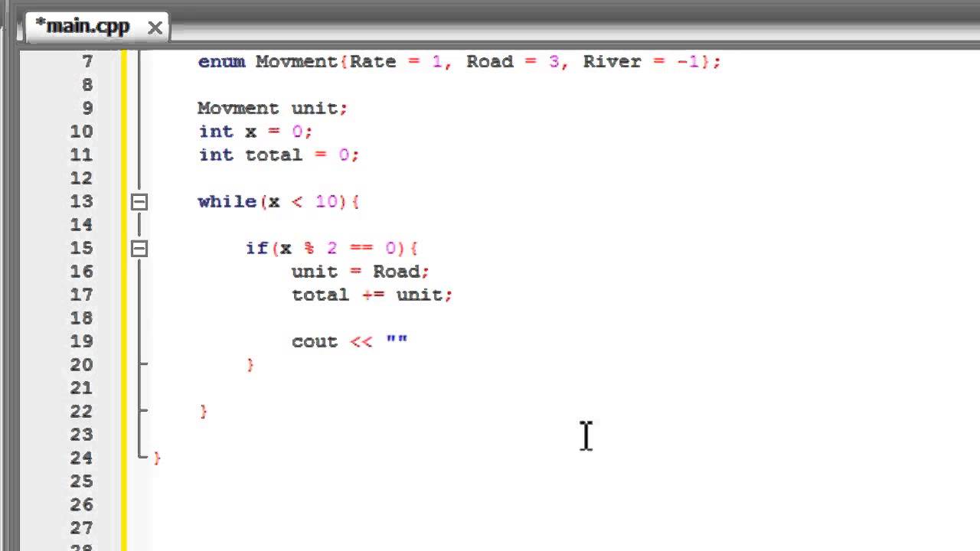Click 'Road = 3' in the enum
980x551 pixels.
point(513,62)
